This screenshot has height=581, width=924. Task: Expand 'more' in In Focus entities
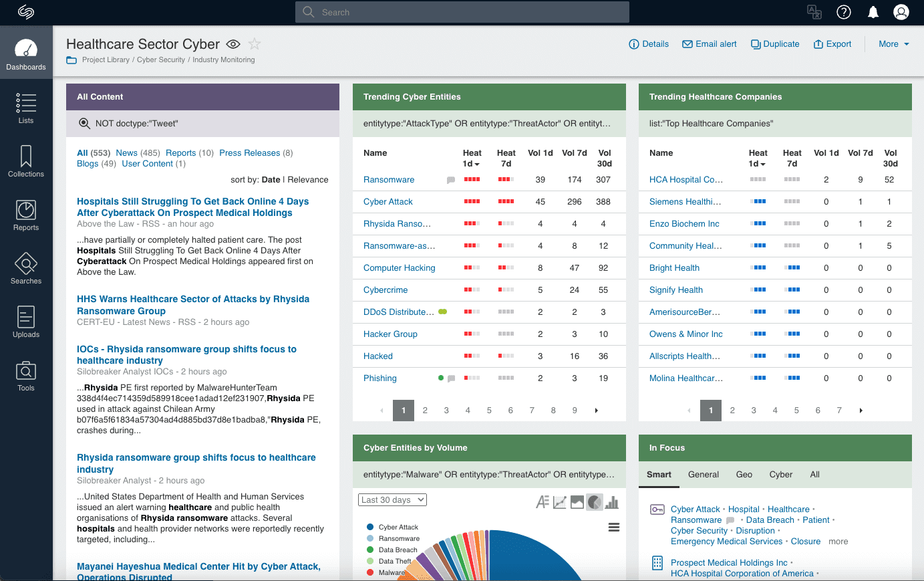(x=838, y=542)
